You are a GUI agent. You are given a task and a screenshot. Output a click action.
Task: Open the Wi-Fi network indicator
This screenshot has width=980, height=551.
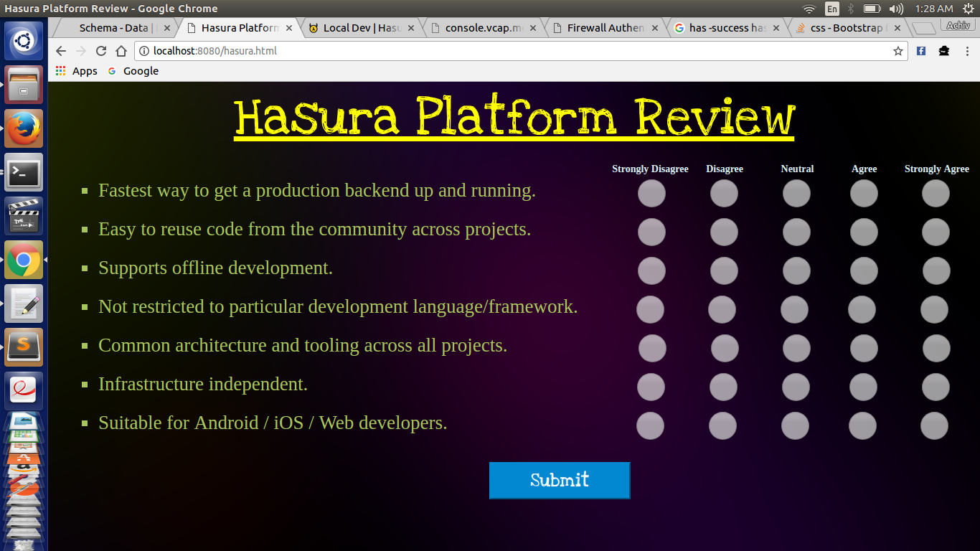(x=809, y=9)
